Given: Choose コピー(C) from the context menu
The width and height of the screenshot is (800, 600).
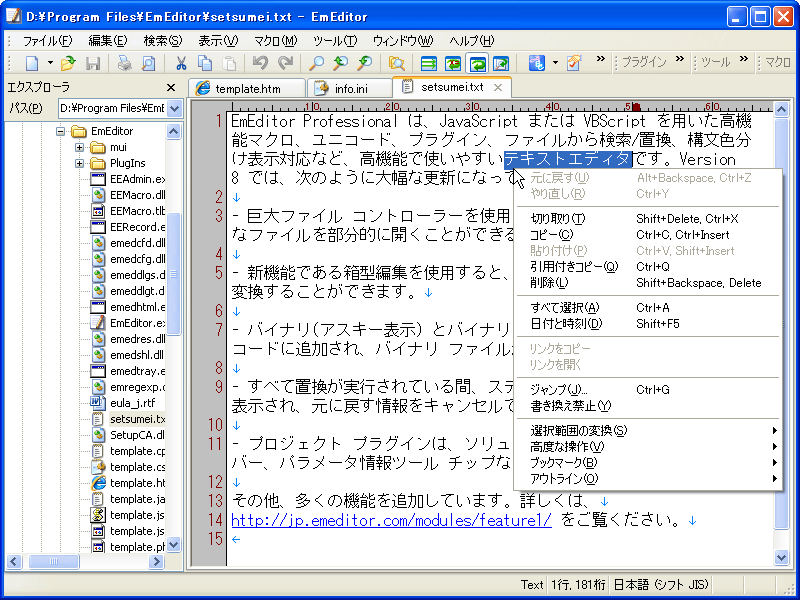Looking at the screenshot, I should click(649, 235).
